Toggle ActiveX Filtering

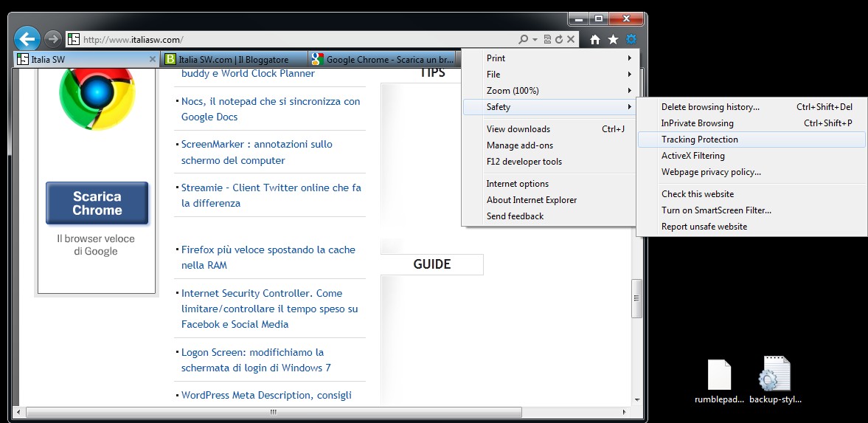(x=751, y=156)
